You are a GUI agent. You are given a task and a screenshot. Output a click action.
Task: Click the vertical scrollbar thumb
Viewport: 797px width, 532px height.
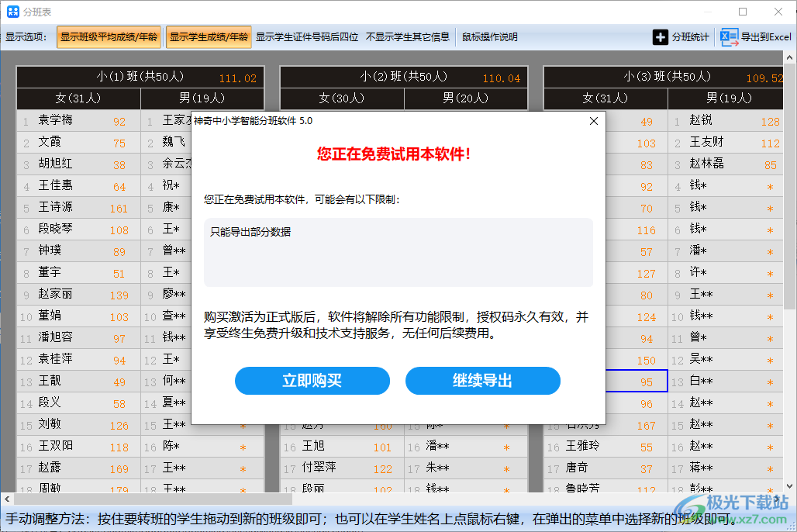(790, 186)
